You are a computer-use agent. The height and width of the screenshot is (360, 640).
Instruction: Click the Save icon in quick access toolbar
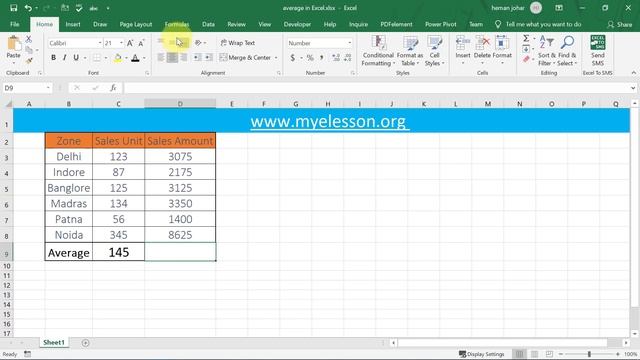[13, 8]
